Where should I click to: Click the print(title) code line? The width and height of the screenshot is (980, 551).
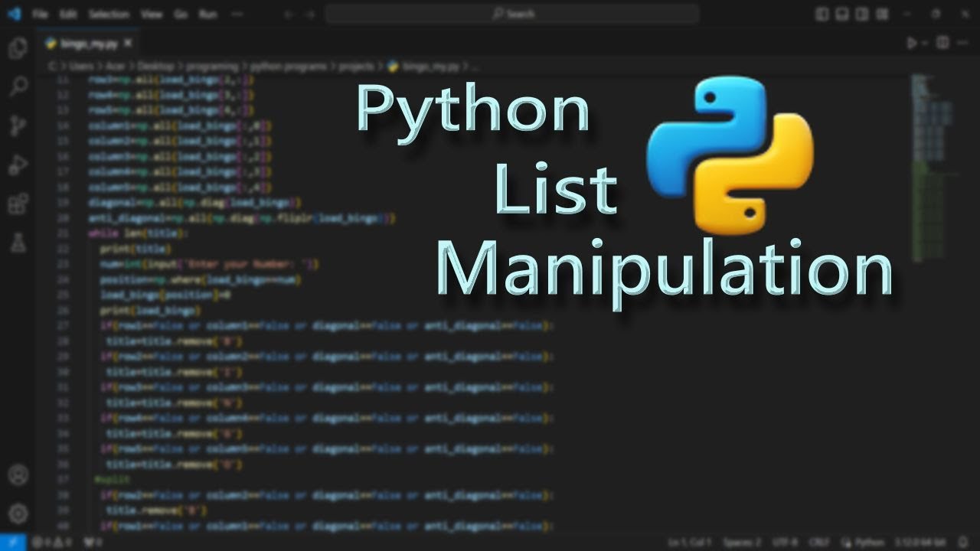pyautogui.click(x=136, y=249)
